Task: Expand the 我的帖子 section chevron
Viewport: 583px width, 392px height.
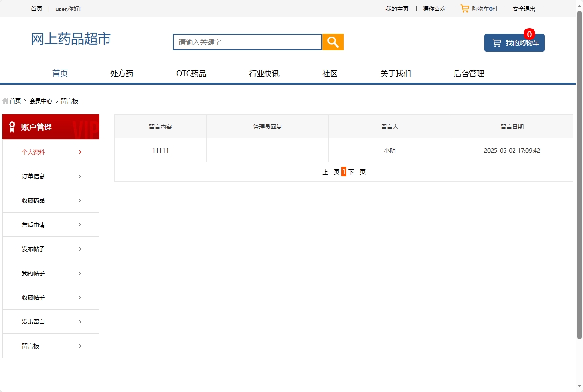Action: pos(79,273)
